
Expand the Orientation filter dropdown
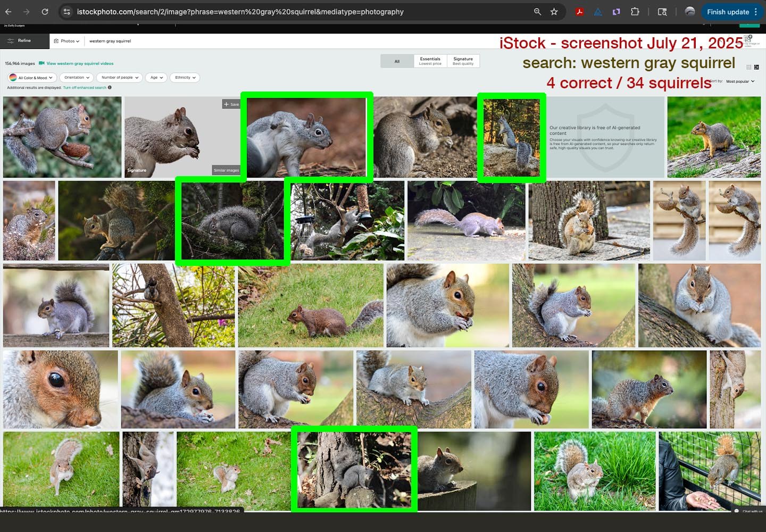[77, 78]
